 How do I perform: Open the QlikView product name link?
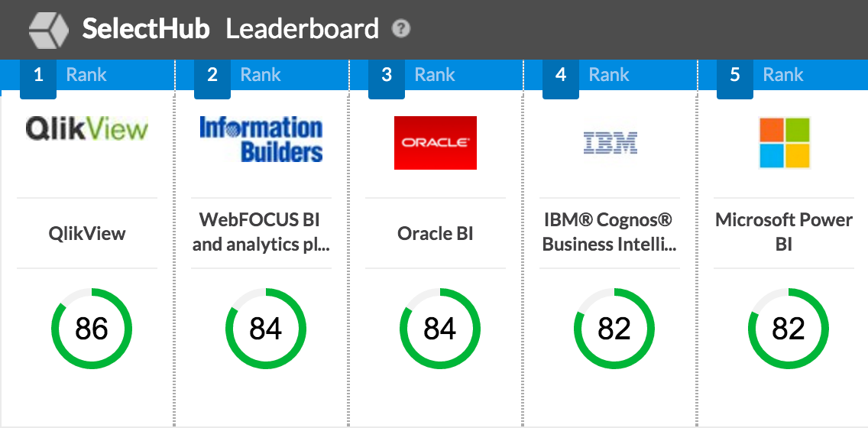click(87, 233)
